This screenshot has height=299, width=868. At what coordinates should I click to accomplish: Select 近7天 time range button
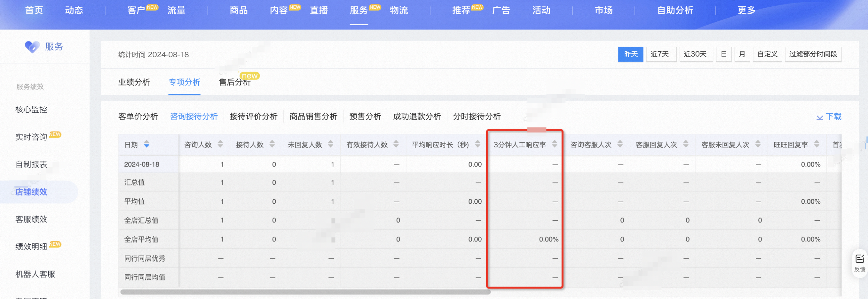click(x=661, y=54)
